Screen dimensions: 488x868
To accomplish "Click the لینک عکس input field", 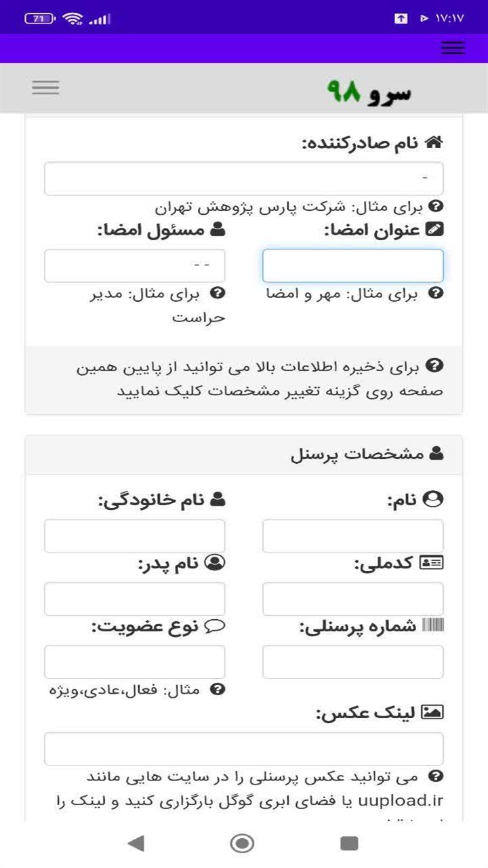I will 244,748.
